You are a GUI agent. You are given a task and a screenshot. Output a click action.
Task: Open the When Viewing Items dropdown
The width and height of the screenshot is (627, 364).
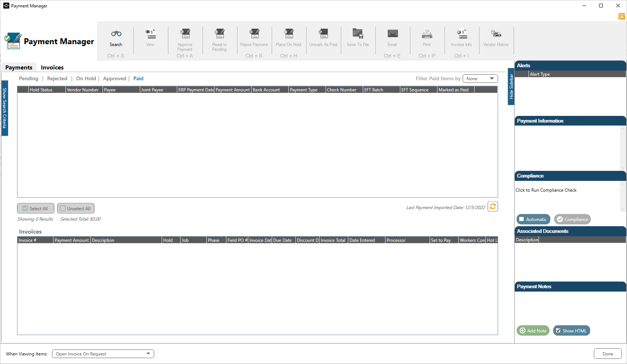point(103,354)
